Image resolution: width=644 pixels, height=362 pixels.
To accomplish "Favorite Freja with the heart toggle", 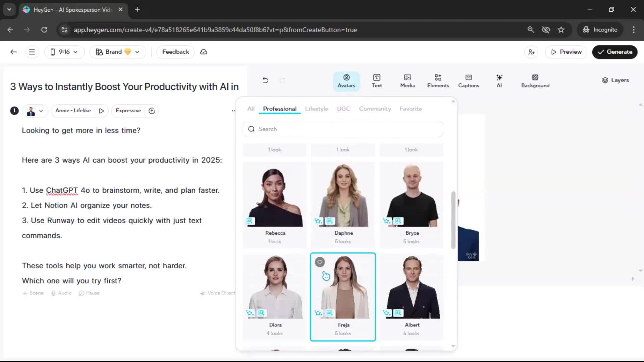I will (320, 262).
